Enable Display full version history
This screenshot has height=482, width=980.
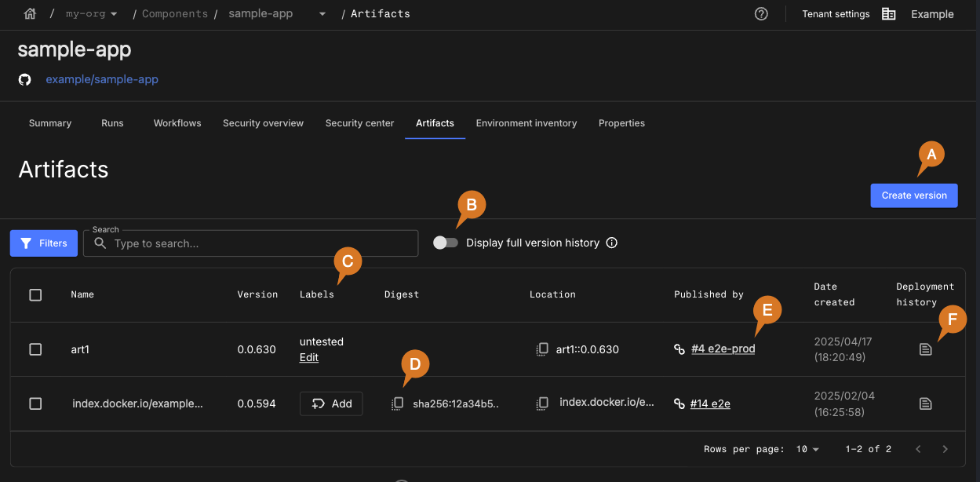point(446,243)
